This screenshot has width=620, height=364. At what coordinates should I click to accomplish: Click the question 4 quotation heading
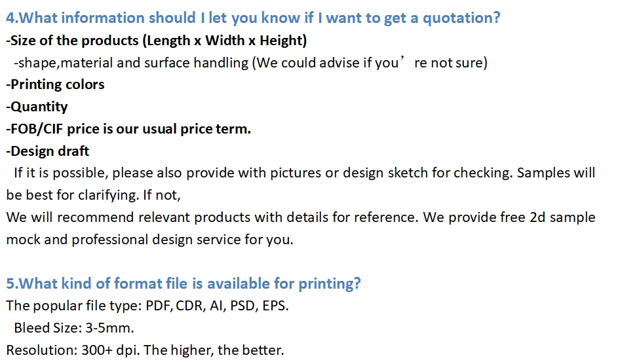click(x=252, y=18)
